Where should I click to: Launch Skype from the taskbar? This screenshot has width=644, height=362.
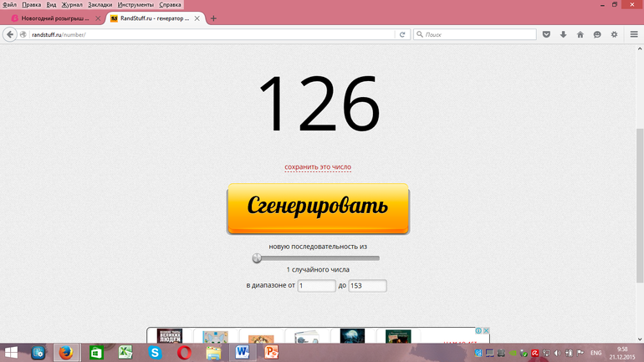click(x=155, y=352)
